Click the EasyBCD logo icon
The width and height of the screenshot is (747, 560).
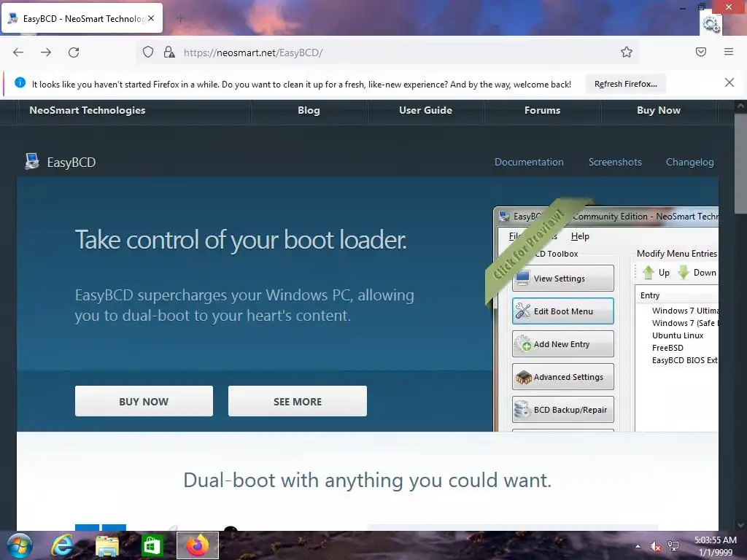[32, 161]
